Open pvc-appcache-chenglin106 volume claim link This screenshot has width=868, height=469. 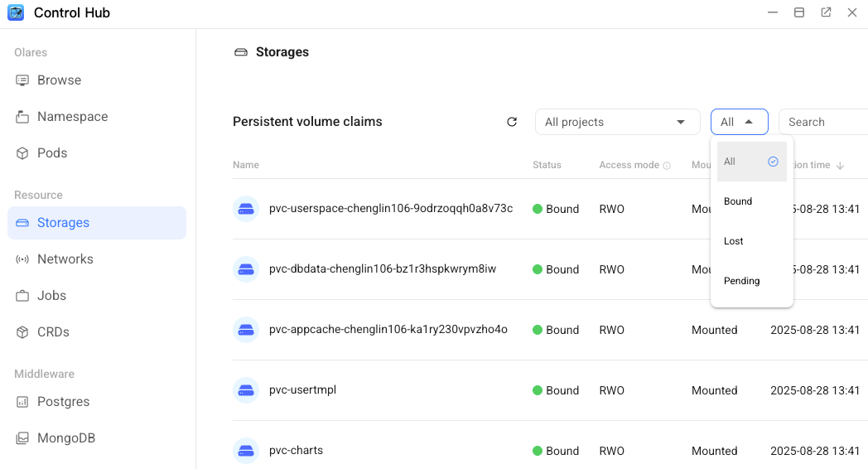388,330
